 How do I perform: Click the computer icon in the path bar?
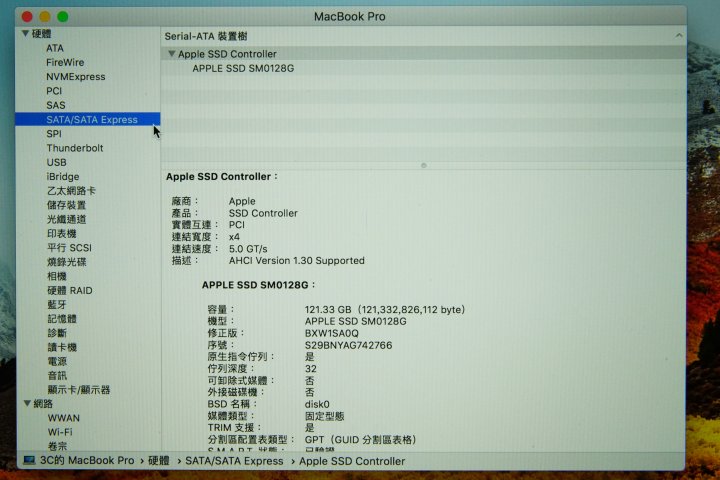29,460
